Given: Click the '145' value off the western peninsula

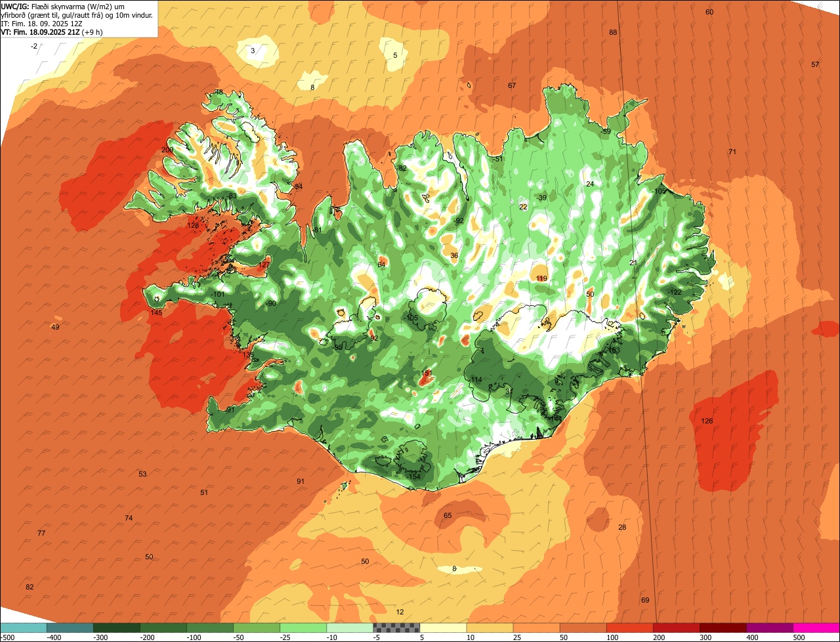Looking at the screenshot, I should (x=156, y=313).
